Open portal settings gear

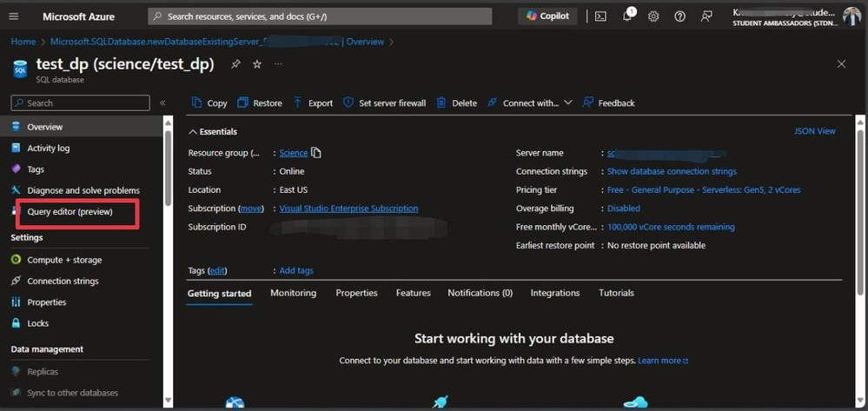(x=653, y=17)
